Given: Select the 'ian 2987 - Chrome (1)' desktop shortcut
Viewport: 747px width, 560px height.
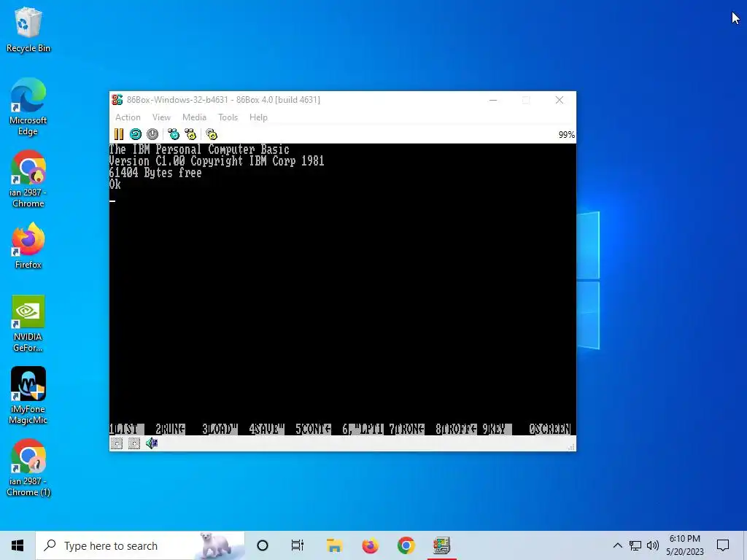Looking at the screenshot, I should click(28, 467).
